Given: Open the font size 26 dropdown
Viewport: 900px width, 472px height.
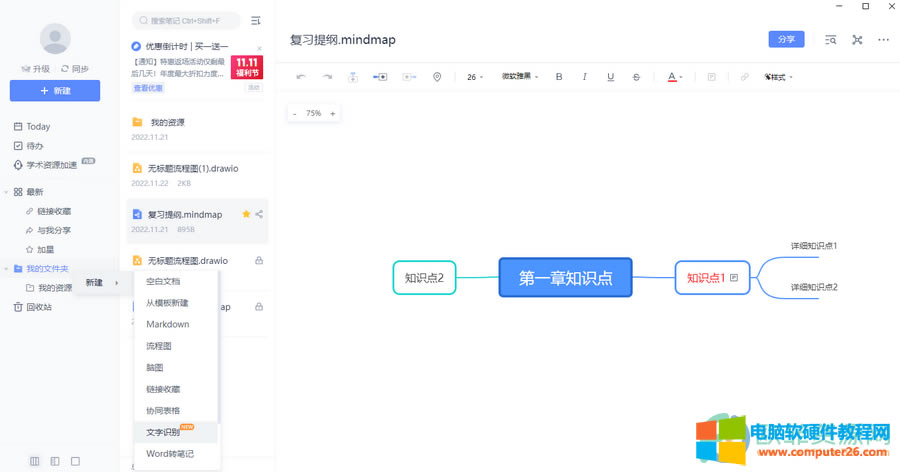Looking at the screenshot, I should click(x=476, y=77).
